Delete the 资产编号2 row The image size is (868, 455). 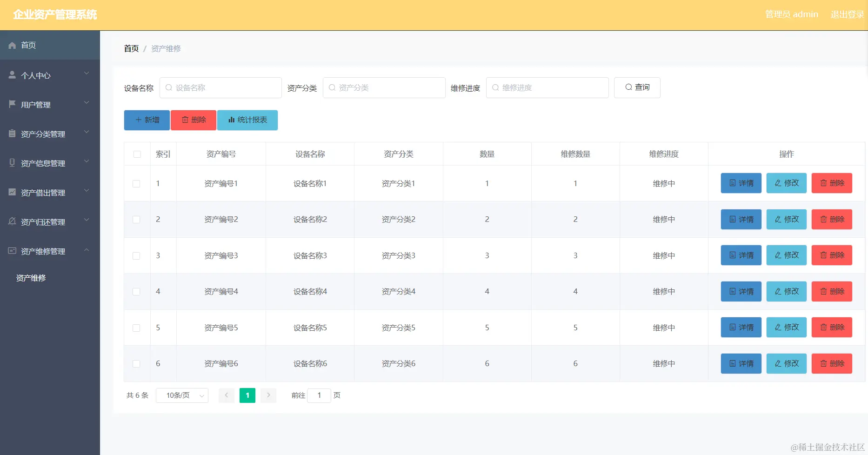(832, 219)
